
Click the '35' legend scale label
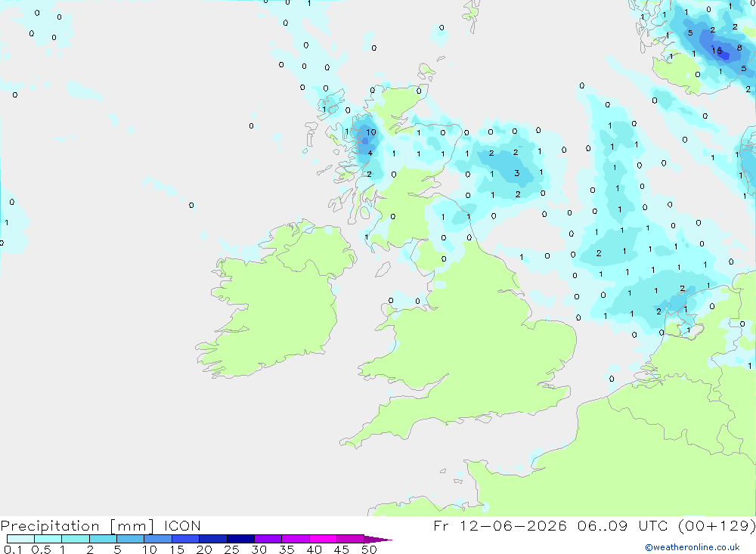[287, 549]
